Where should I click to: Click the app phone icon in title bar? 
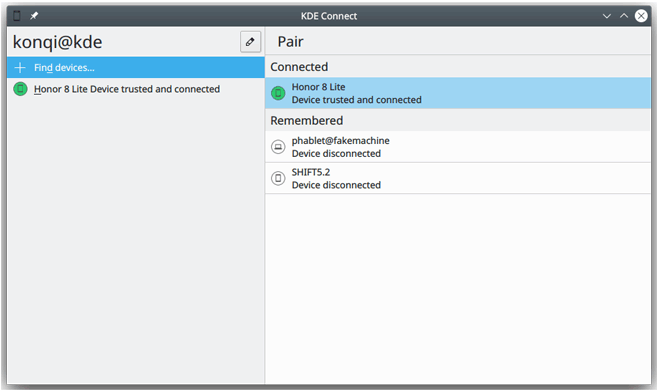coord(17,16)
